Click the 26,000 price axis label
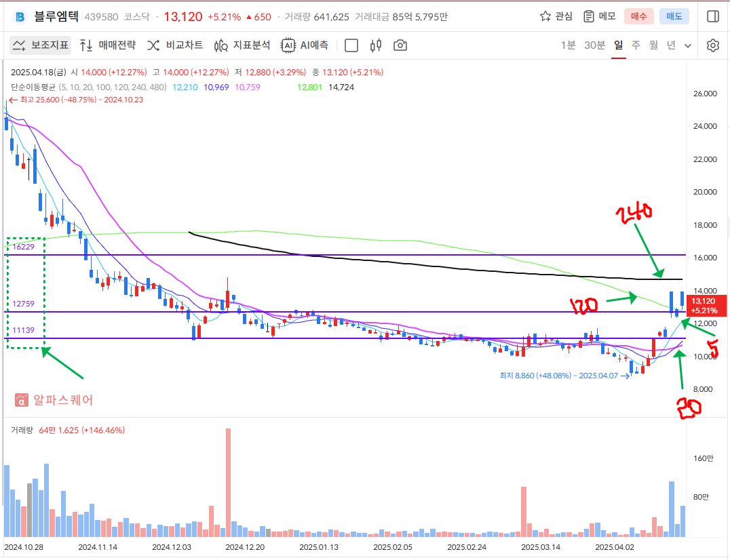The width and height of the screenshot is (730, 560). (x=705, y=94)
